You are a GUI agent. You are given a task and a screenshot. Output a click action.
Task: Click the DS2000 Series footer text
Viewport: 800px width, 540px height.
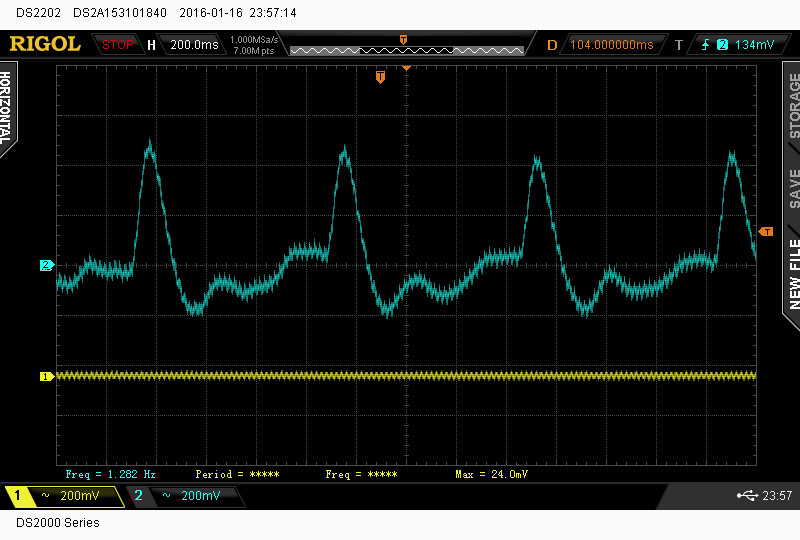[58, 523]
